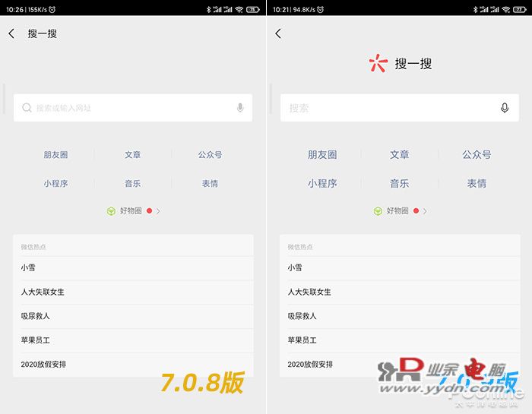Screen dimensions: 532x414
Task: Open hot topic 小雪 in right screen
Action: coord(400,268)
